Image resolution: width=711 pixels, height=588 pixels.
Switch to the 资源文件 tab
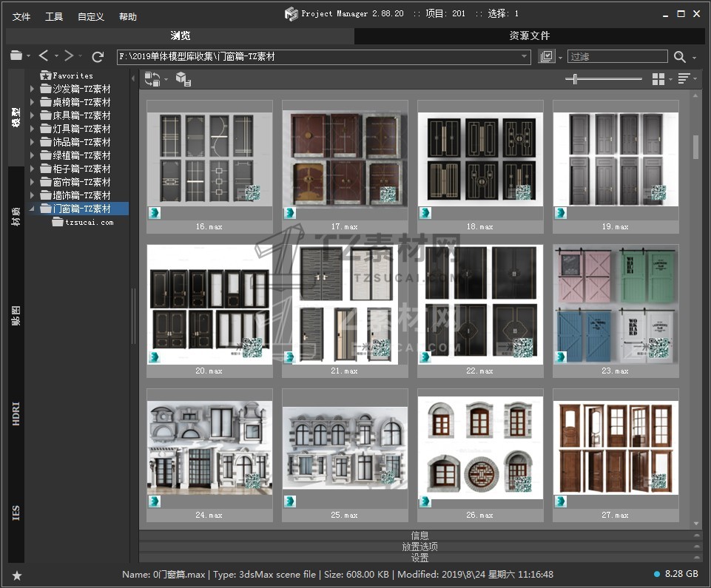coord(529,36)
